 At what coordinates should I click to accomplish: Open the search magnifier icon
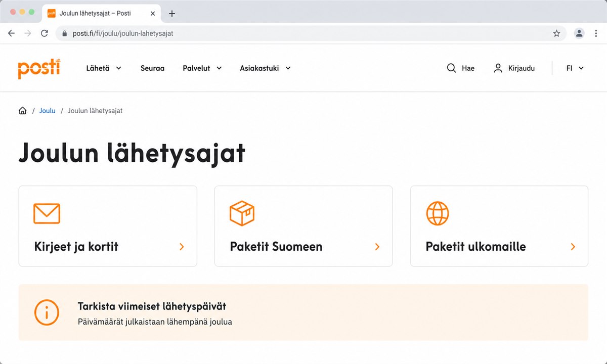point(451,68)
